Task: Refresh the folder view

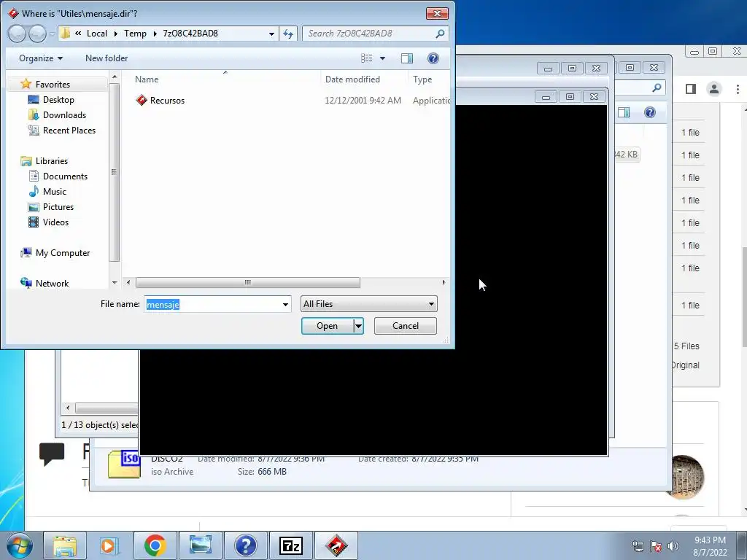Action: [x=288, y=34]
